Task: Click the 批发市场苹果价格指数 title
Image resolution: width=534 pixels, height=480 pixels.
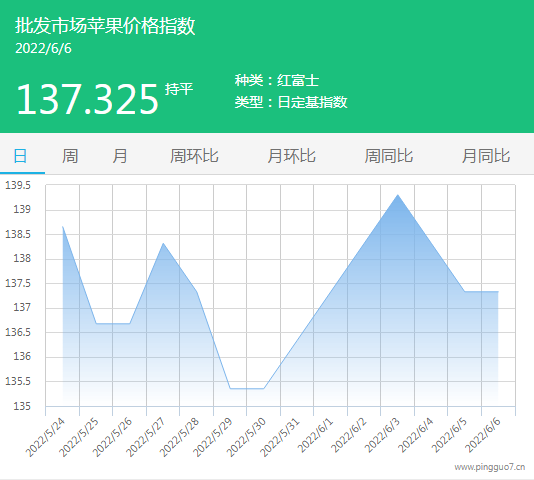Action: point(105,26)
